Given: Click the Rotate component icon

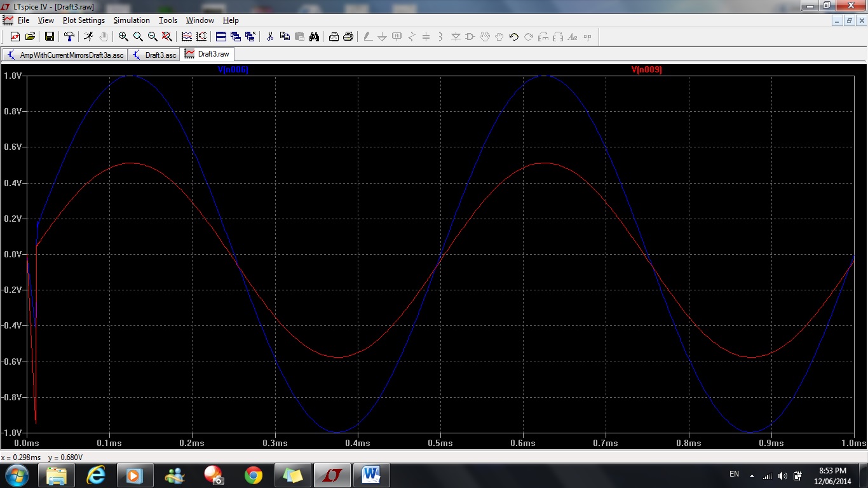Looking at the screenshot, I should tap(543, 37).
